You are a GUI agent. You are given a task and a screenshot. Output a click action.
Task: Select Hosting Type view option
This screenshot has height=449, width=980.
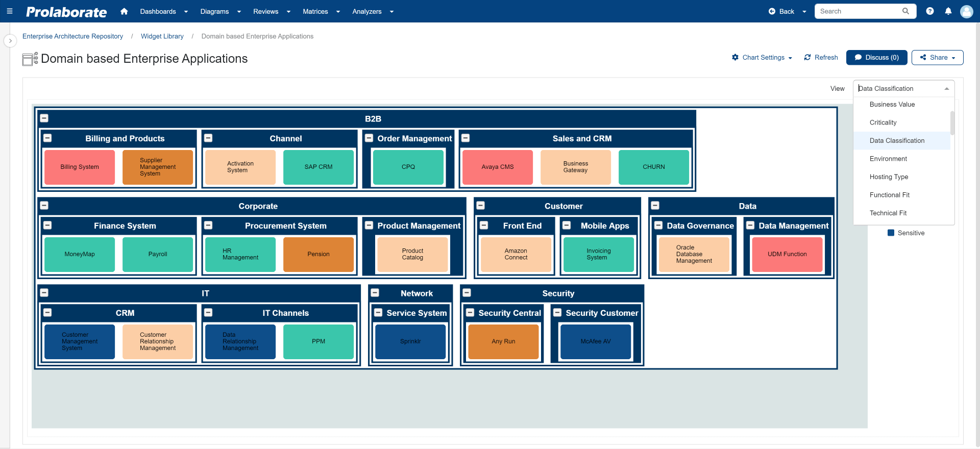[x=889, y=177]
